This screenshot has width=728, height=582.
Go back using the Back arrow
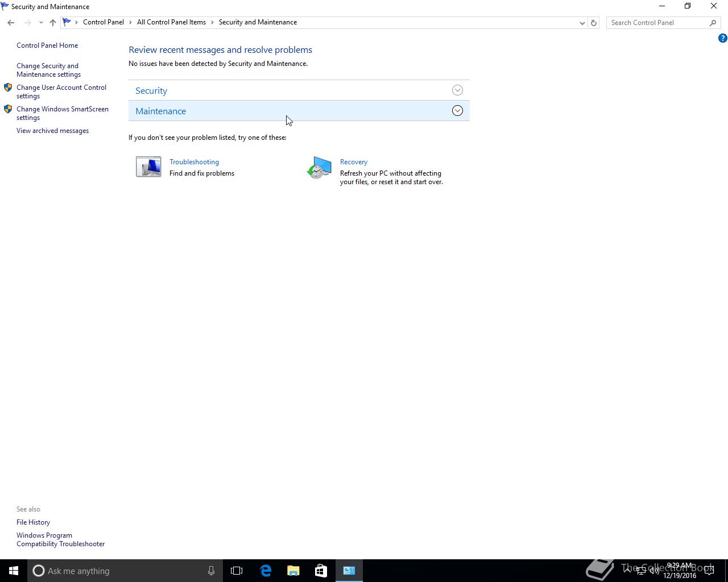11,23
